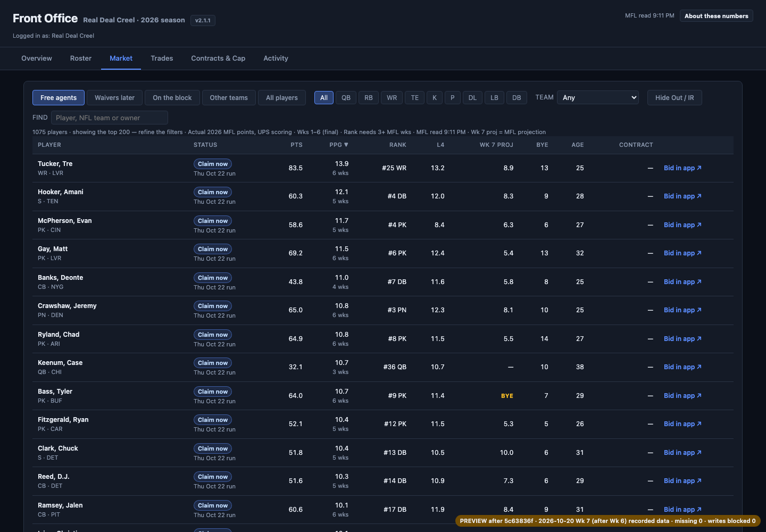Screen dimensions: 766x532
Task: Filter positions by P
Action: click(x=453, y=98)
